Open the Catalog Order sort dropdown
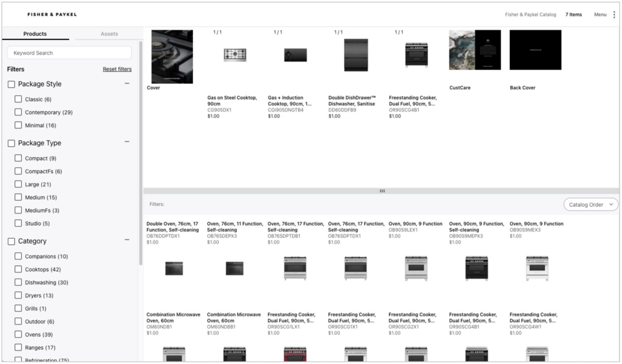The image size is (622, 364). (x=591, y=205)
